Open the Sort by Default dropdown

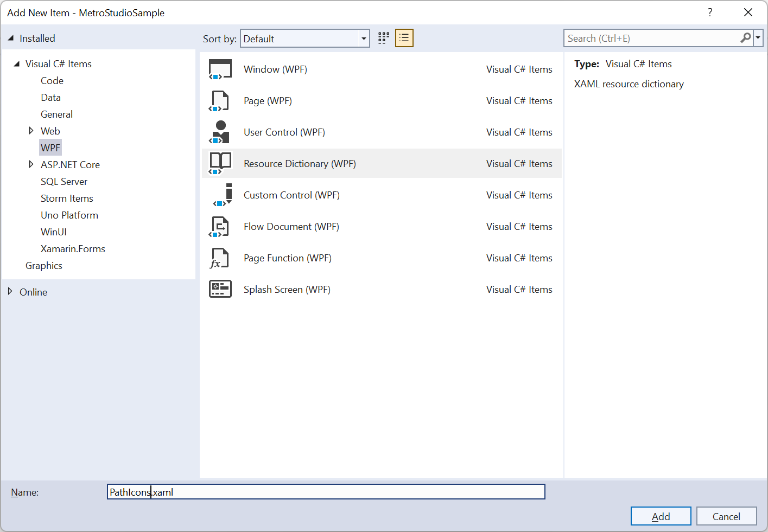pyautogui.click(x=305, y=39)
